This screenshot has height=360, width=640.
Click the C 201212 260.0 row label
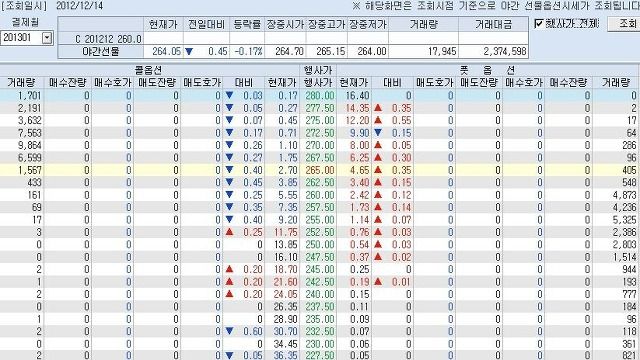tap(101, 39)
